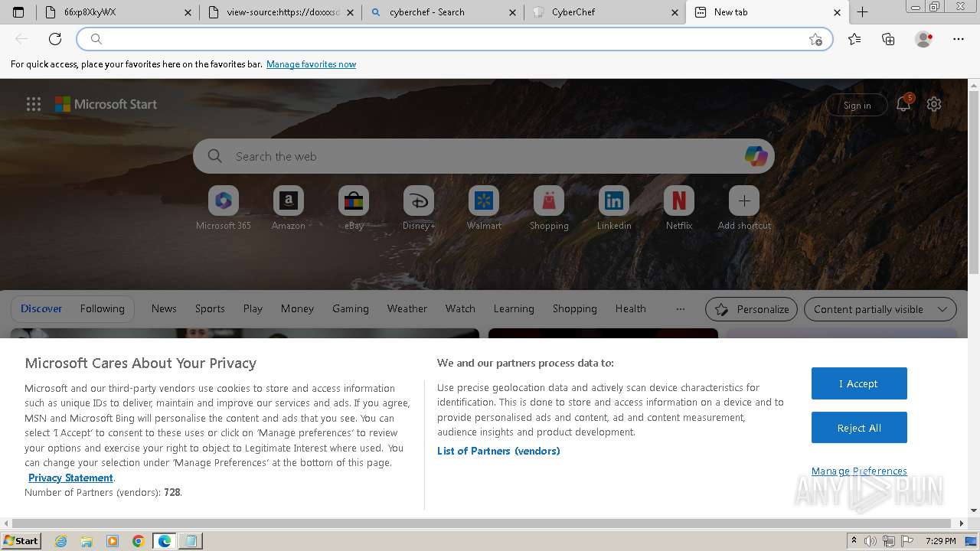Open the Health category
This screenshot has width=980, height=551.
pos(631,308)
